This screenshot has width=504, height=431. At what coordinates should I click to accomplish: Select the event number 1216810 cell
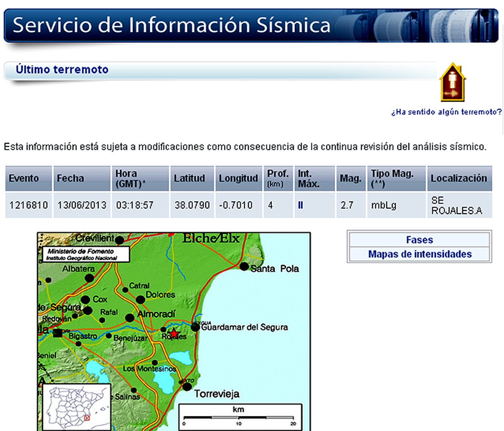click(x=28, y=205)
